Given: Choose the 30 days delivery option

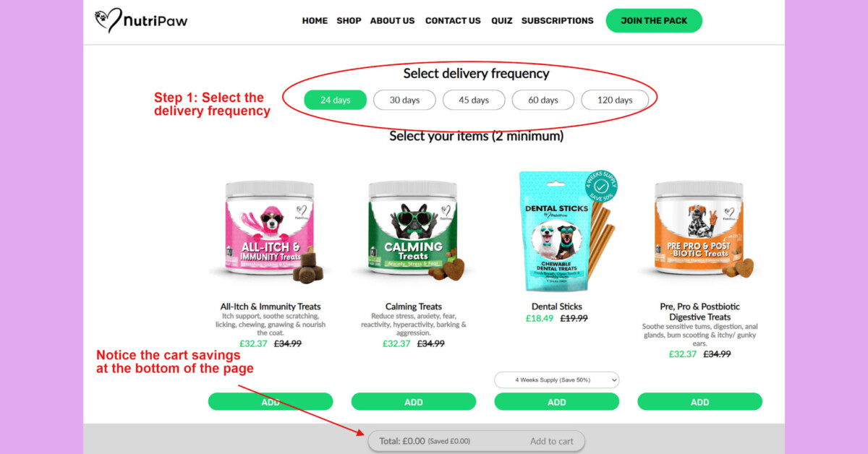Looking at the screenshot, I should pyautogui.click(x=404, y=100).
